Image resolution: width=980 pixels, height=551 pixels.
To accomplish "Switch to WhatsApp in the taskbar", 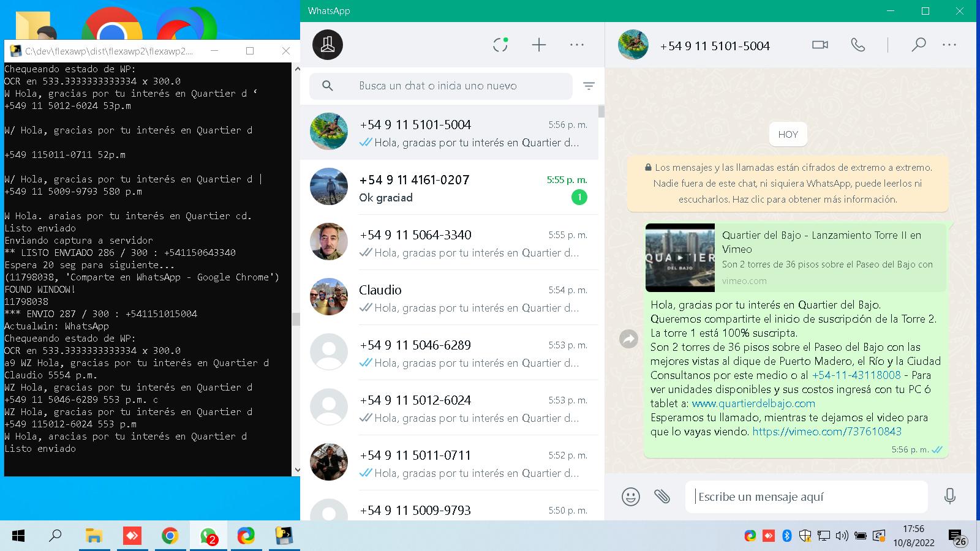I will click(x=208, y=536).
